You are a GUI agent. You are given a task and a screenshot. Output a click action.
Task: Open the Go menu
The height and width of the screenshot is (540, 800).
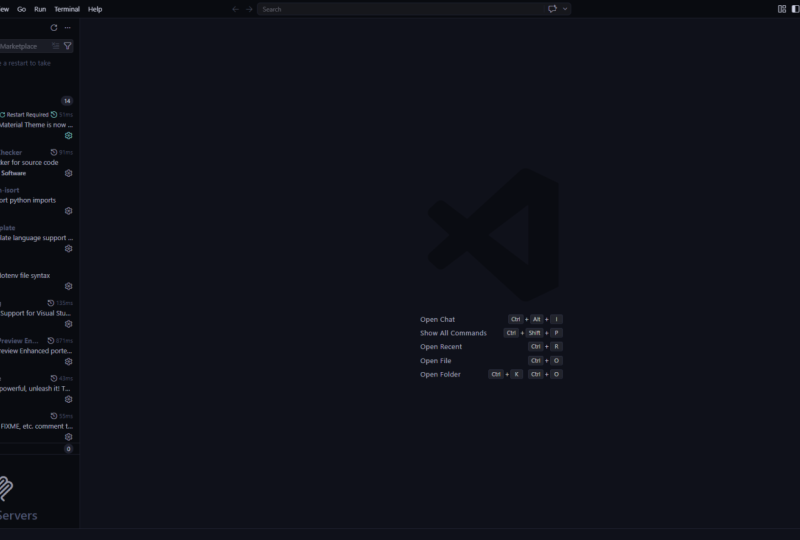pyautogui.click(x=21, y=9)
